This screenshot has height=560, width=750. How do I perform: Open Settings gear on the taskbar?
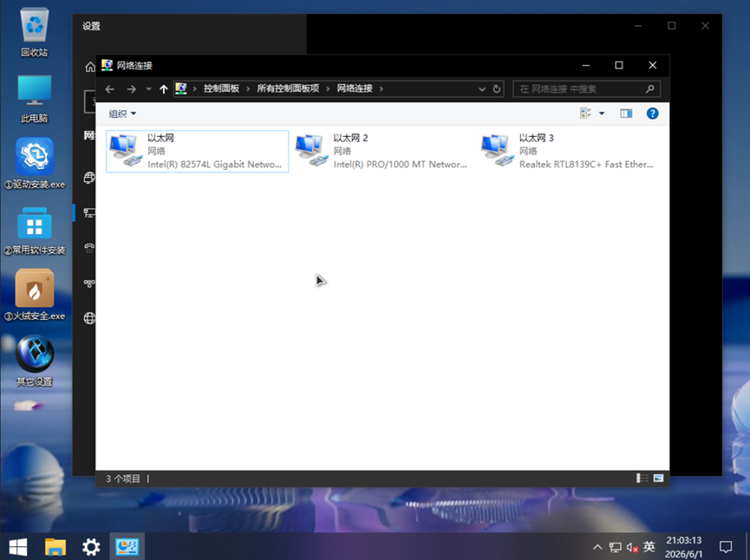click(91, 547)
